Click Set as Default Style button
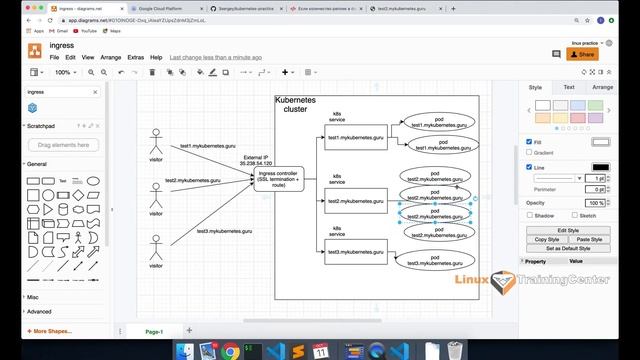The image size is (640, 360). pyautogui.click(x=568, y=248)
